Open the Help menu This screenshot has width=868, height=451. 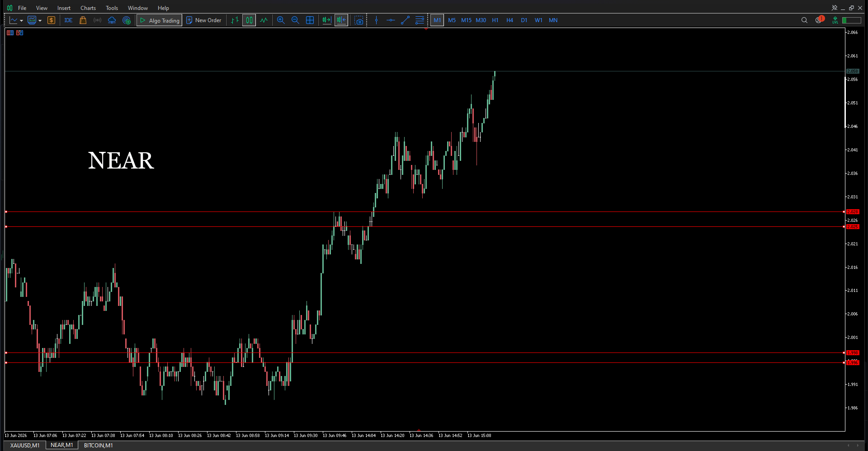pyautogui.click(x=163, y=8)
